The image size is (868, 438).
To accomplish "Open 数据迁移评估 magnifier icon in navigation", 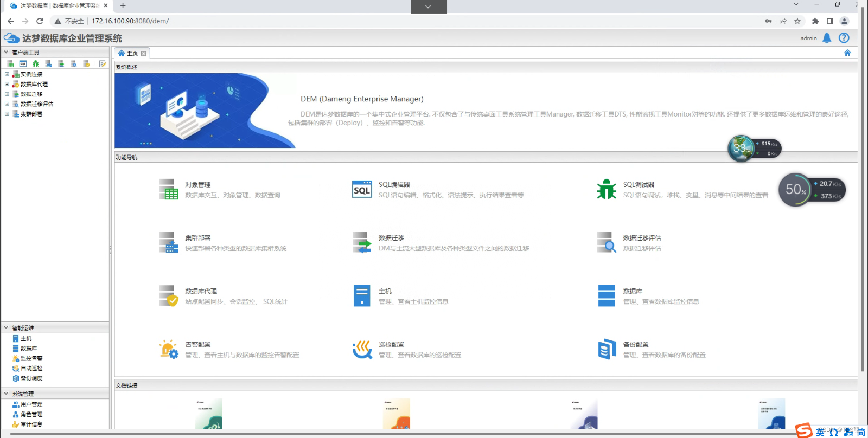I will (x=607, y=242).
